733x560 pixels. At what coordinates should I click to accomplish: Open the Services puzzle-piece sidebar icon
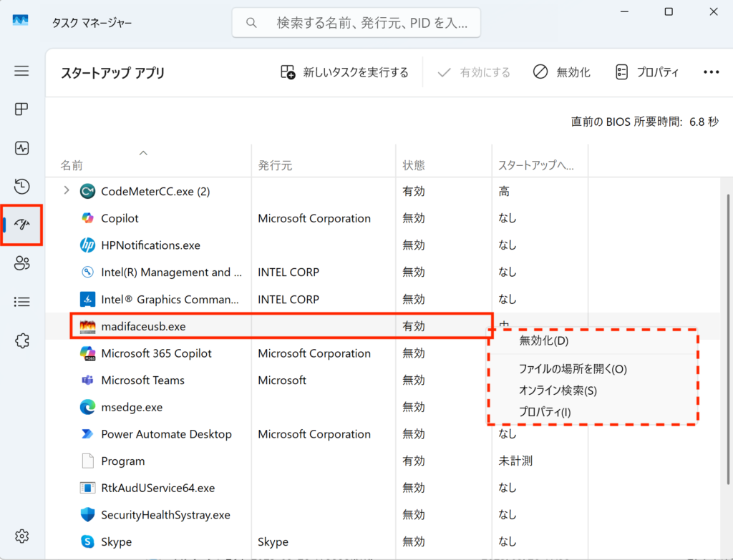point(21,340)
